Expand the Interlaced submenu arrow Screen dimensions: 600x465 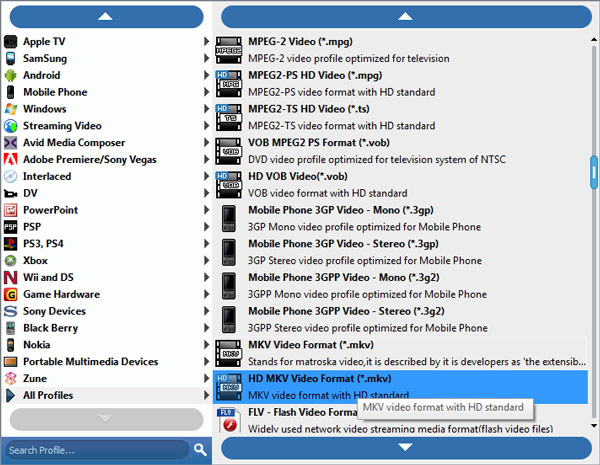coord(206,176)
